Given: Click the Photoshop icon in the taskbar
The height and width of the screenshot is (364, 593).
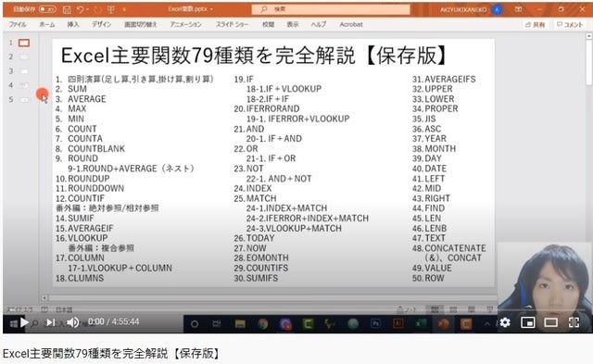Looking at the screenshot, I should [375, 323].
